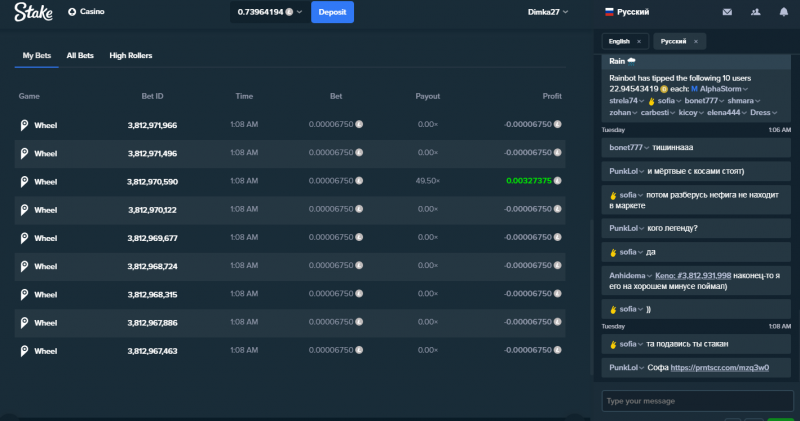
Task: Click coin icon after 22.94543419 in Rain message
Action: [664, 89]
